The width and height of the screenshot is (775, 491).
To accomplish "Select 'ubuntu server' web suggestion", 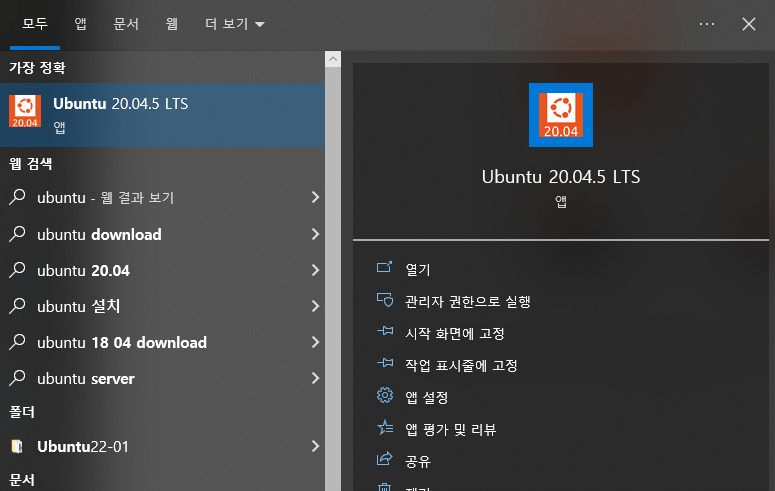I will click(162, 378).
